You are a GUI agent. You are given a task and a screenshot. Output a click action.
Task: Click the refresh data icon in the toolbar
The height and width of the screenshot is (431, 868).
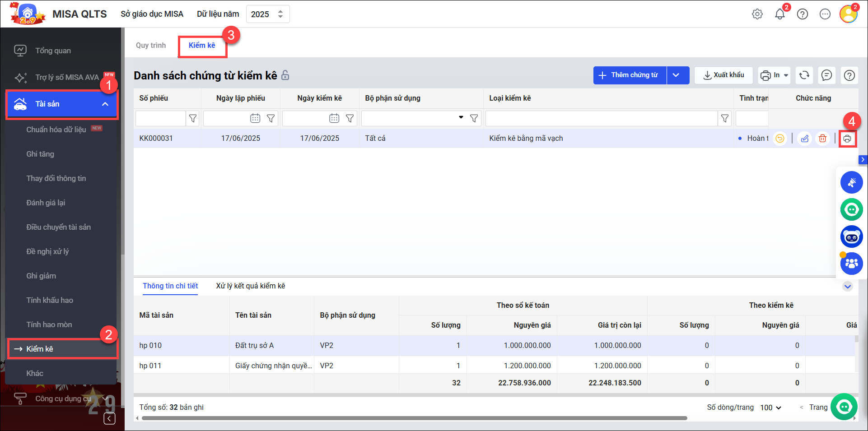coord(804,75)
